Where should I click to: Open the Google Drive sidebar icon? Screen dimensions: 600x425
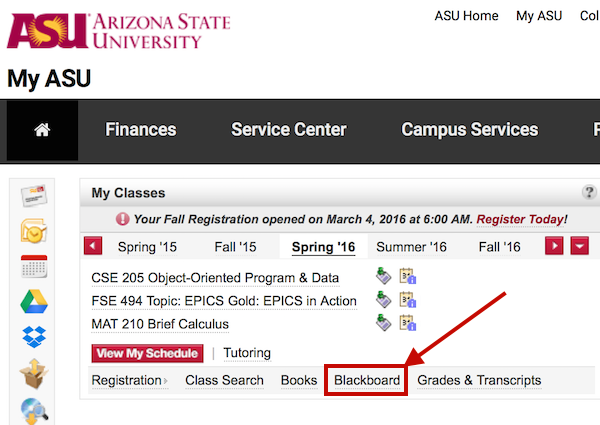34,302
